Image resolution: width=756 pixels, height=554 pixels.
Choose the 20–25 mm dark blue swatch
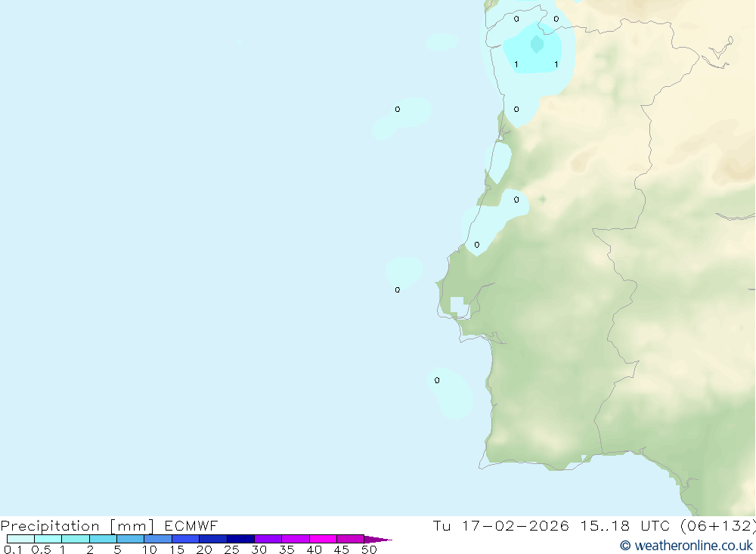(213, 539)
